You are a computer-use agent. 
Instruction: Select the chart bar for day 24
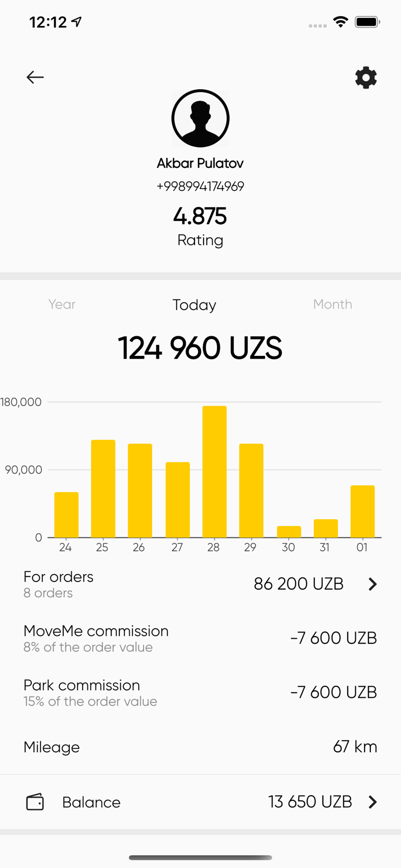tap(65, 515)
